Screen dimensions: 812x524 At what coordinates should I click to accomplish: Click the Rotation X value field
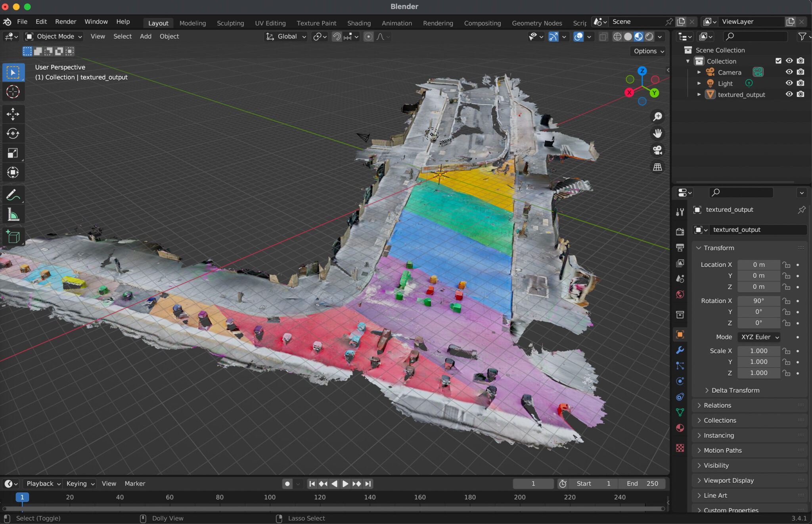click(758, 301)
